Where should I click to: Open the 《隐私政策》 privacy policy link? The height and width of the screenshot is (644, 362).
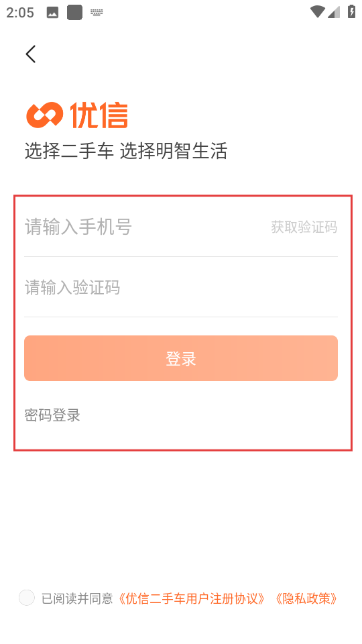coord(306,598)
